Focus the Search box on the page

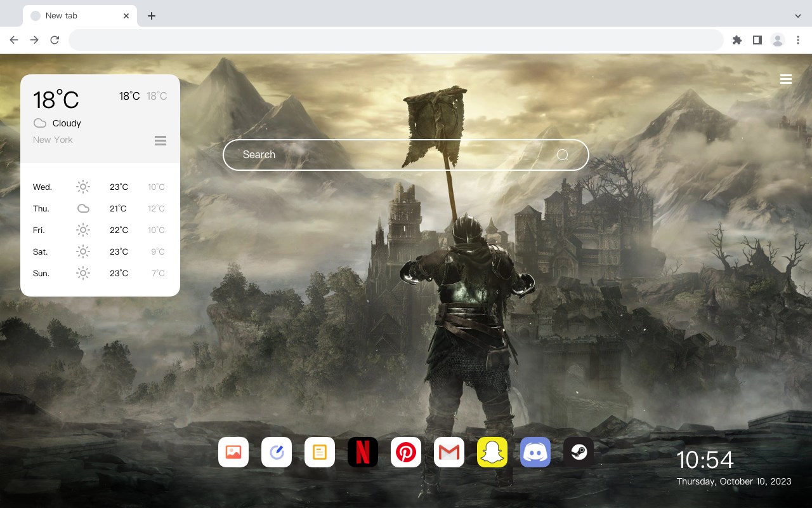tap(406, 155)
